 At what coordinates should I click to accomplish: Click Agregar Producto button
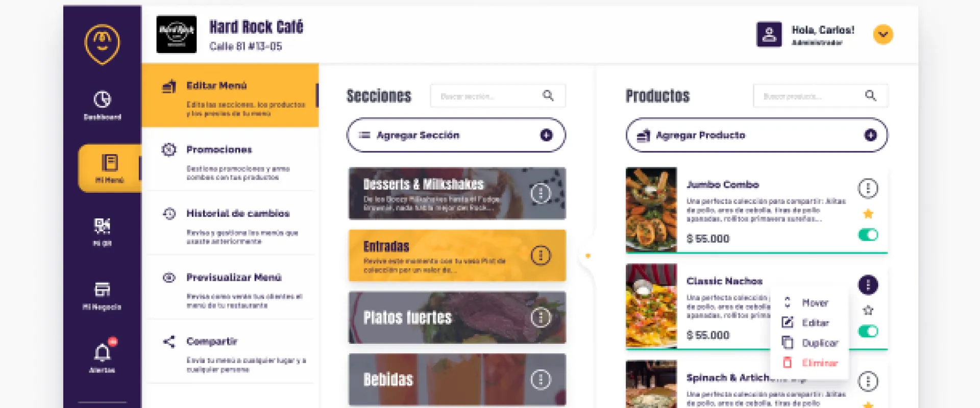point(756,135)
